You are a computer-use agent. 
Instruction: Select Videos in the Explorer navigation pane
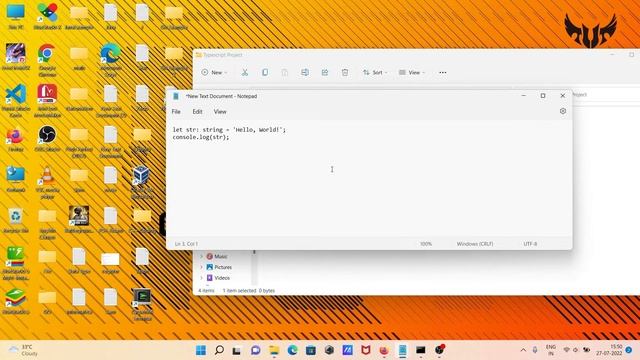tap(218, 278)
